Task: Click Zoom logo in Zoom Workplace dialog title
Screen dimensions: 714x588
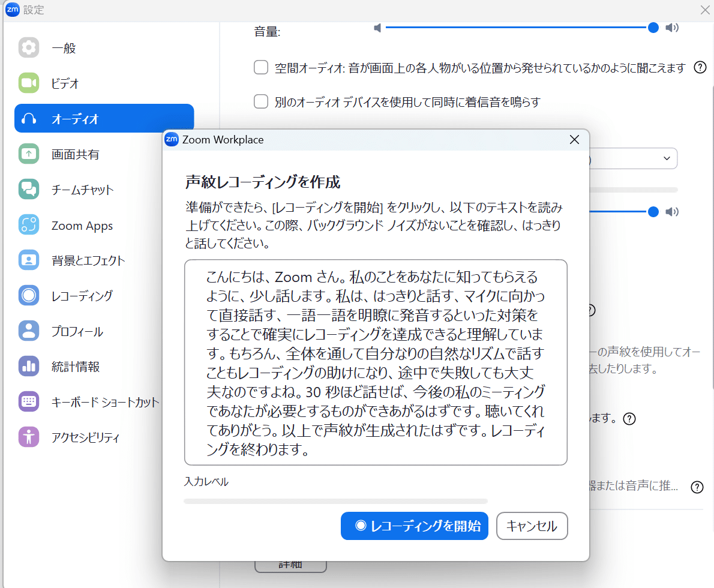Action: coord(172,139)
